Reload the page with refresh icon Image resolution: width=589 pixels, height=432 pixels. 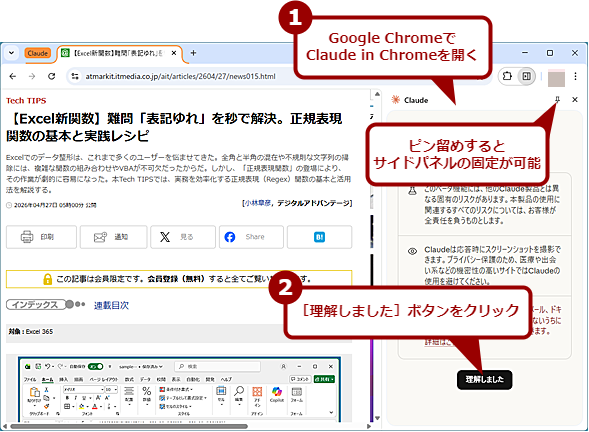52,76
